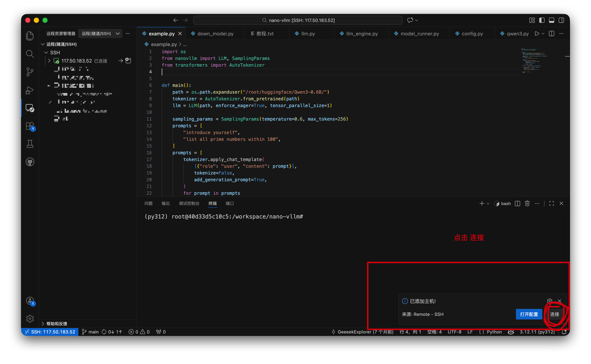Viewport: 591px width, 364px height.
Task: Click the 连接 button in notification
Action: [x=554, y=314]
